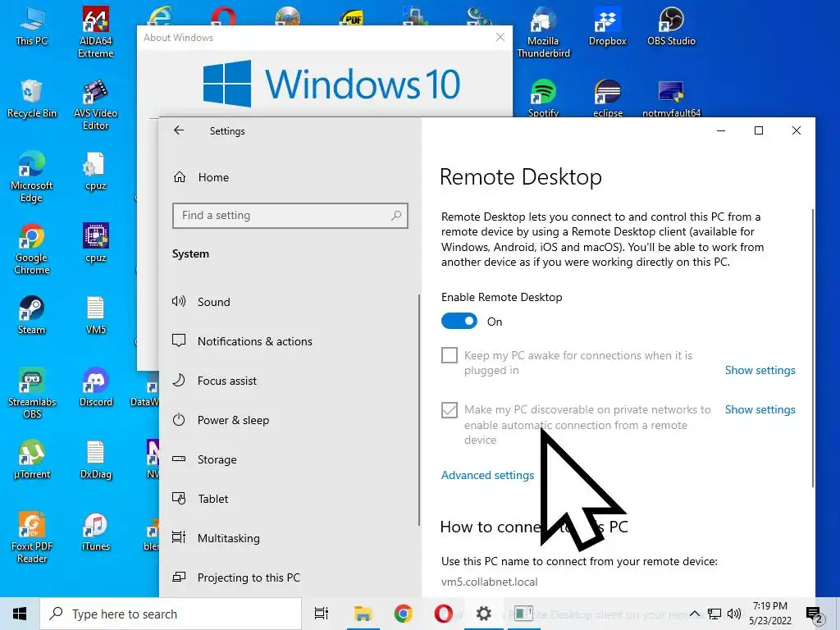Image resolution: width=840 pixels, height=630 pixels.
Task: Open the Action Center notifications icon
Action: 815,615
